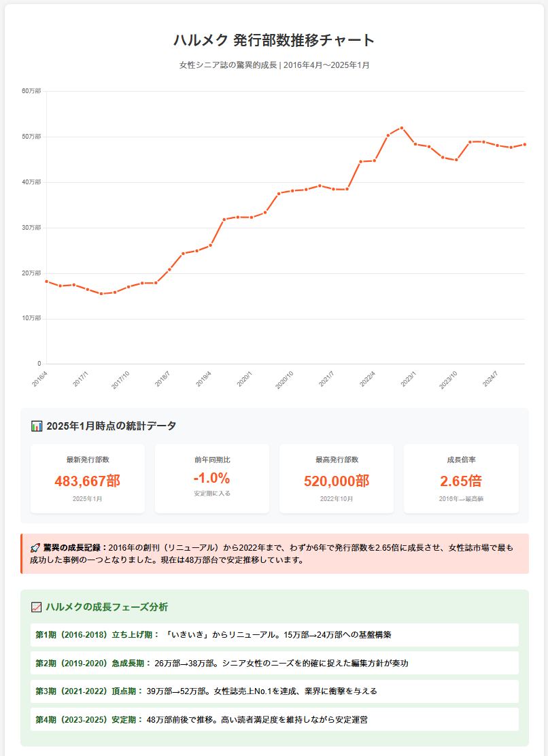This screenshot has height=756, width=548.
Task: Click the 成長倍率 2.65倍 card
Action: point(461,479)
